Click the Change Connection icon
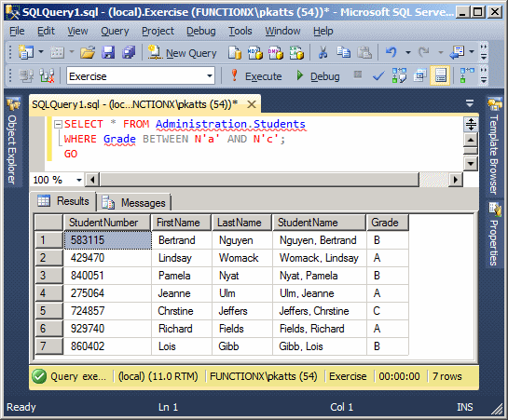 47,76
